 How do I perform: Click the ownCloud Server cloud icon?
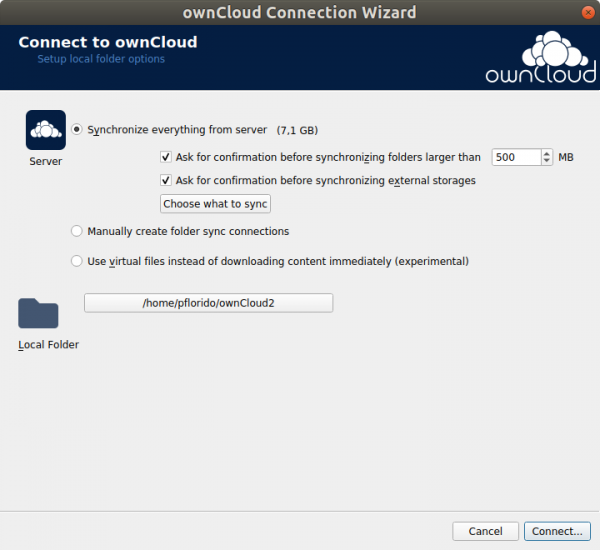click(46, 130)
